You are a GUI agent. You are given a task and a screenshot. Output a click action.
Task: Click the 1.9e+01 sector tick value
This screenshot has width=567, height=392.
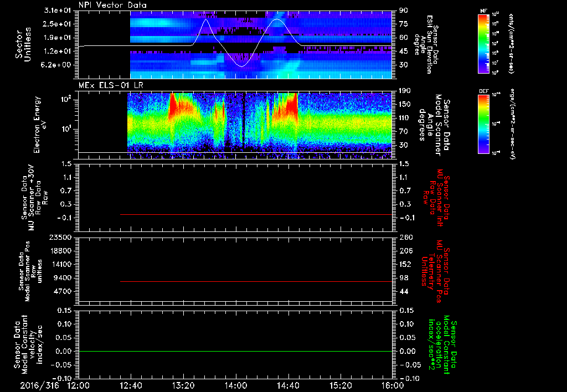pyautogui.click(x=58, y=38)
